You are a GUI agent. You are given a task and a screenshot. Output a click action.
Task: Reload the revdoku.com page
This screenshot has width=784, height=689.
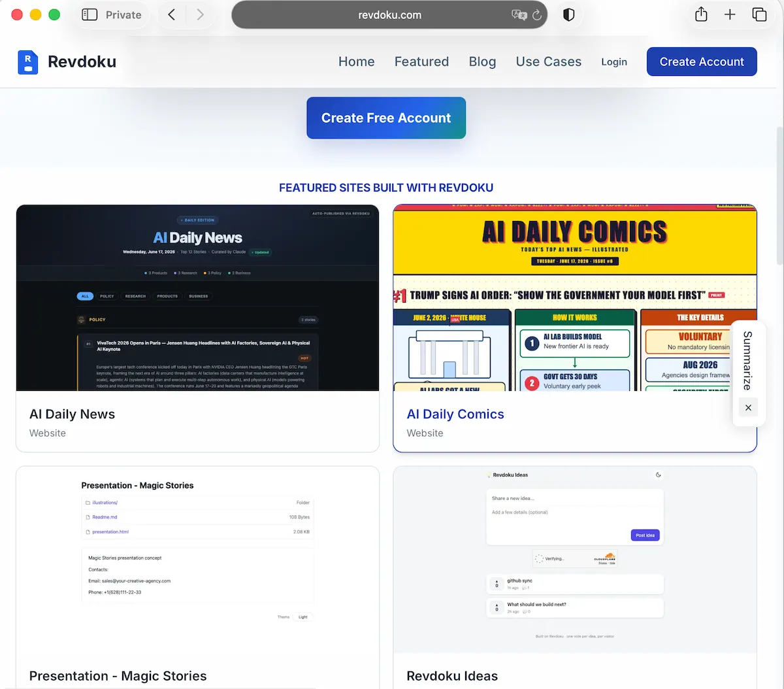pyautogui.click(x=537, y=15)
